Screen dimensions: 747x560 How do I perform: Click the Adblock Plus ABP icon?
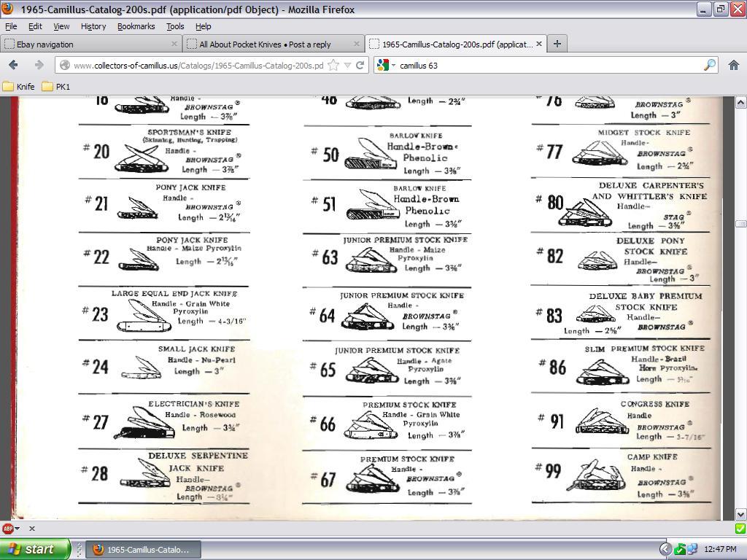pyautogui.click(x=7, y=528)
